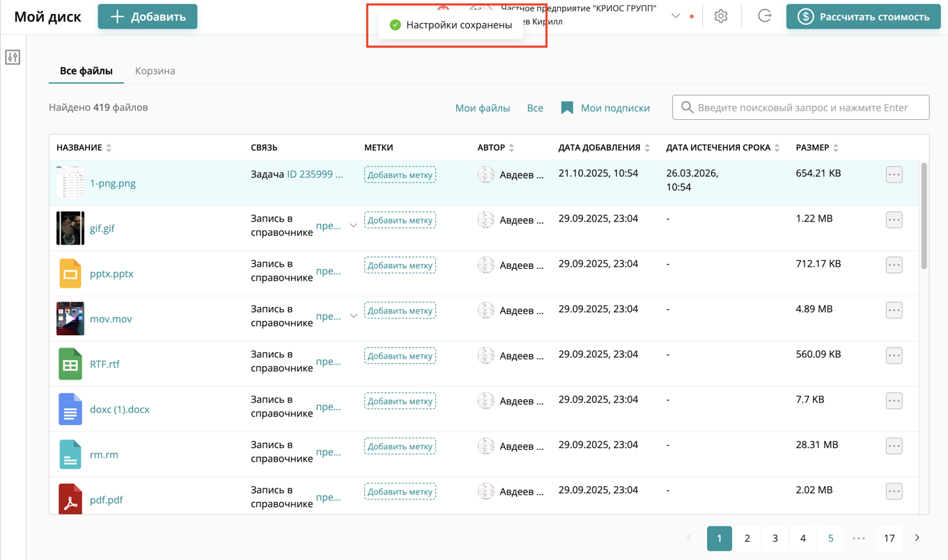Click the Добавить button
The width and height of the screenshot is (948, 560).
click(x=148, y=17)
